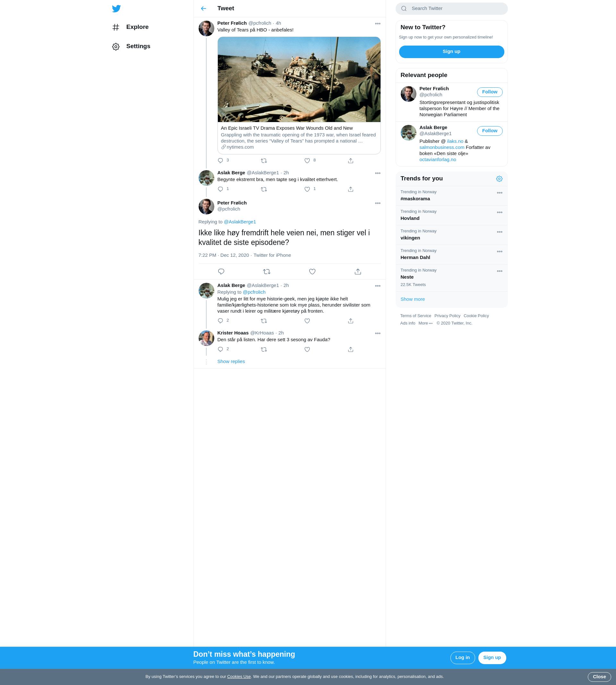Open more options on the Valley of Tears tweet
This screenshot has height=685, width=616.
point(378,24)
